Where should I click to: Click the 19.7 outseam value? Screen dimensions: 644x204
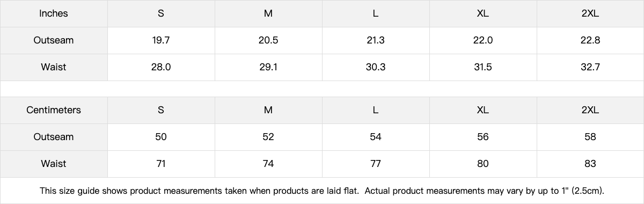[x=161, y=40]
